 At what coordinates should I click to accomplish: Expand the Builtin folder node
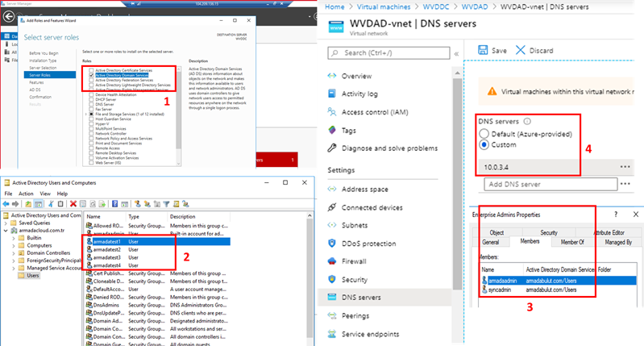(x=14, y=238)
